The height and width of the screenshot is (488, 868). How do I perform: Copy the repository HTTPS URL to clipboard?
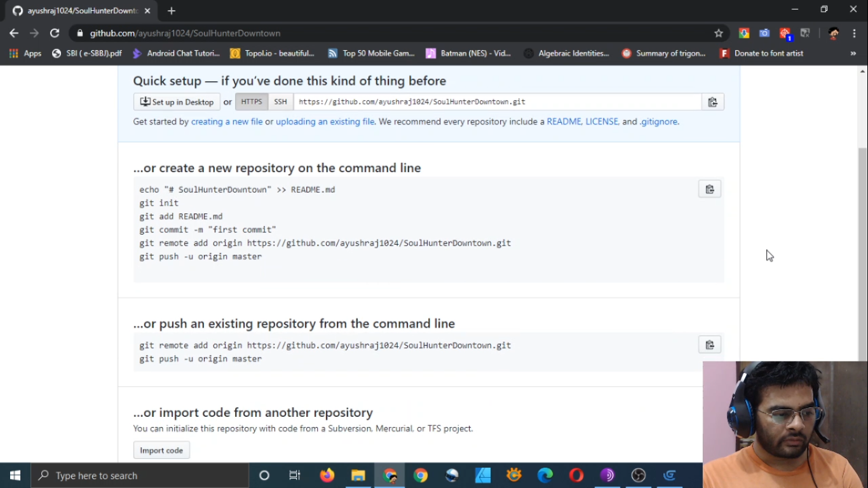tap(712, 102)
